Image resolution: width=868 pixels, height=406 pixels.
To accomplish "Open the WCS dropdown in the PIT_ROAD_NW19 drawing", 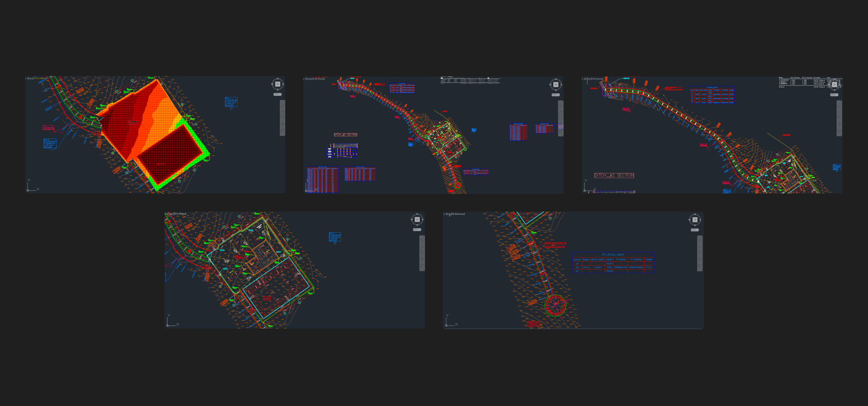I will (695, 230).
